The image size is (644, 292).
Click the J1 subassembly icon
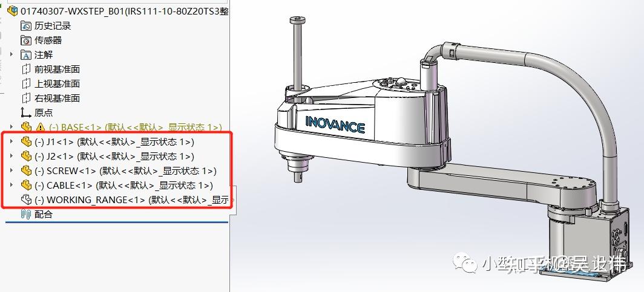(26, 142)
